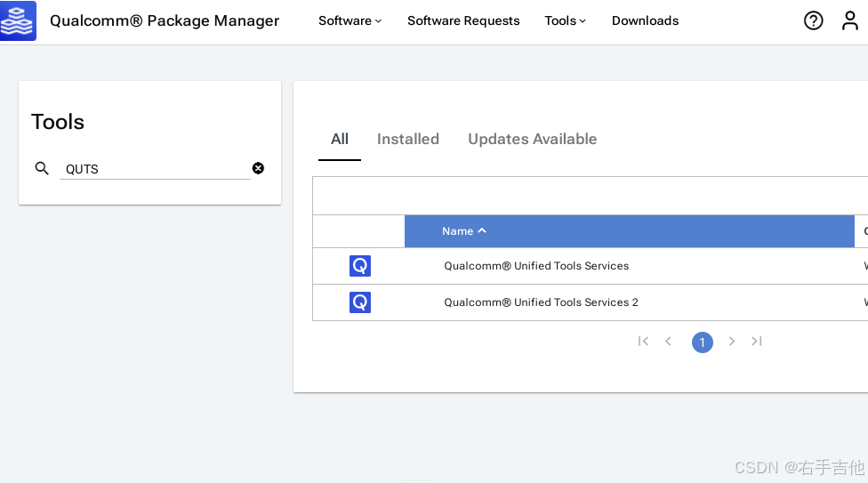868x483 pixels.
Task: Switch to the Installed tab
Action: click(408, 139)
